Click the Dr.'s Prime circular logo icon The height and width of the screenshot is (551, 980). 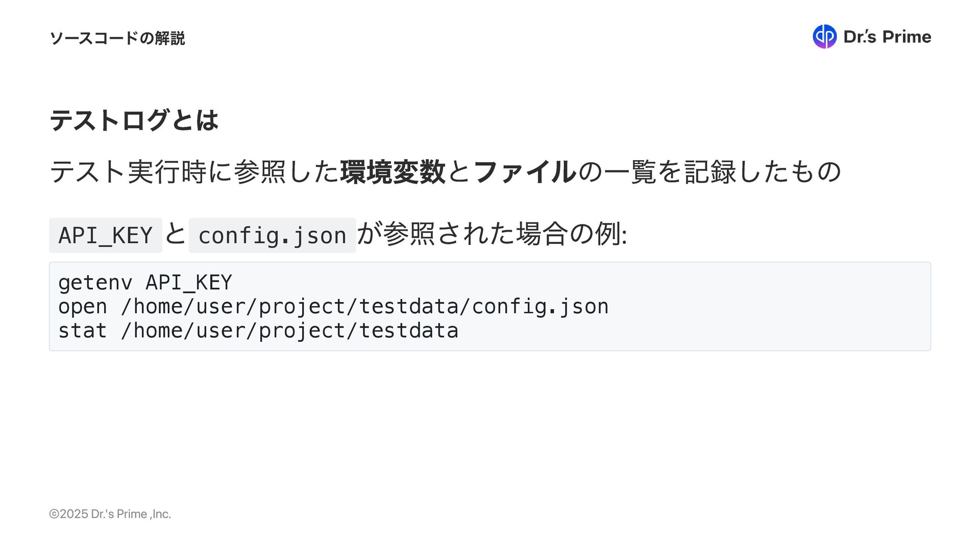point(824,37)
